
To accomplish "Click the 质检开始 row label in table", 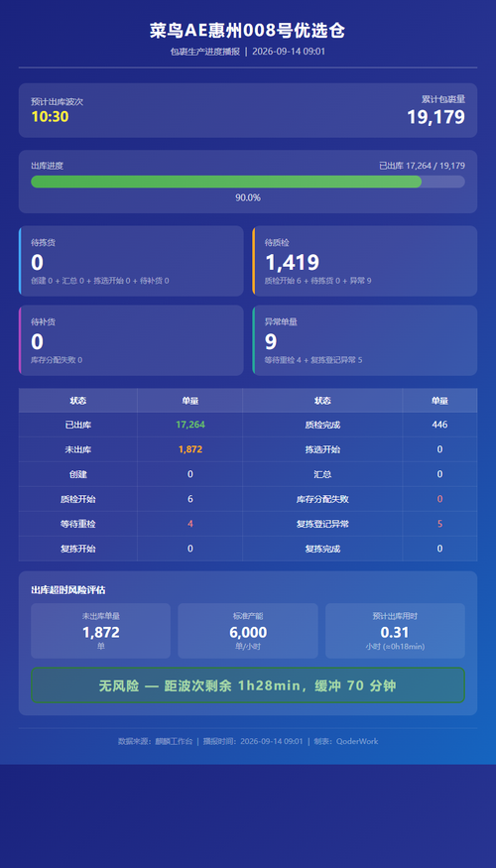I will click(x=78, y=499).
